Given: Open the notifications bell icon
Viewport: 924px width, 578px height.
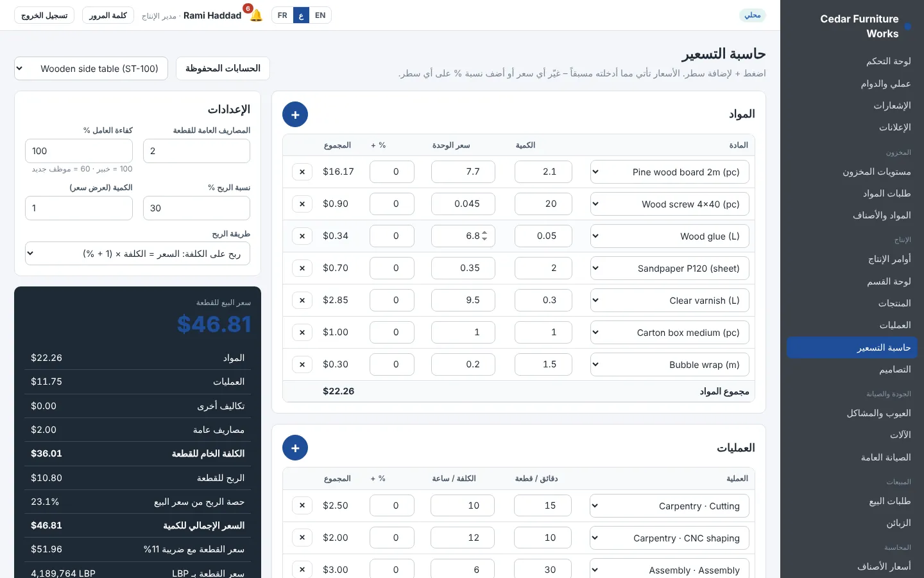Looking at the screenshot, I should click(256, 15).
